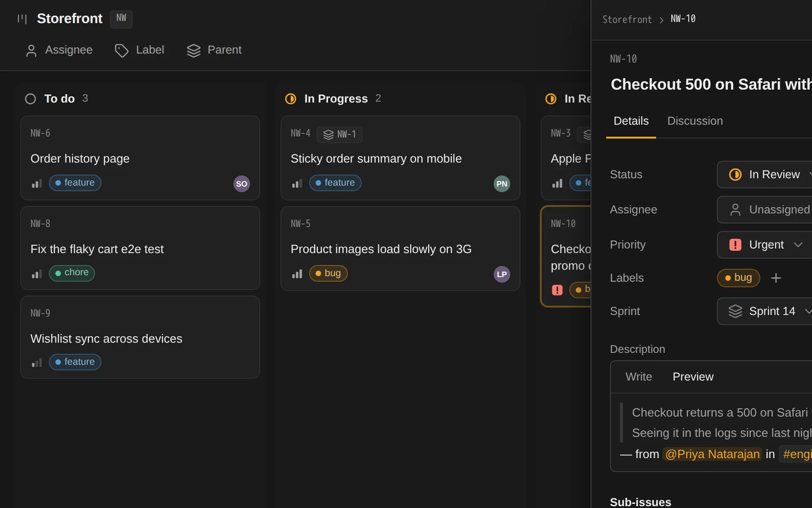Switch description to Preview mode
812x508 pixels.
693,377
